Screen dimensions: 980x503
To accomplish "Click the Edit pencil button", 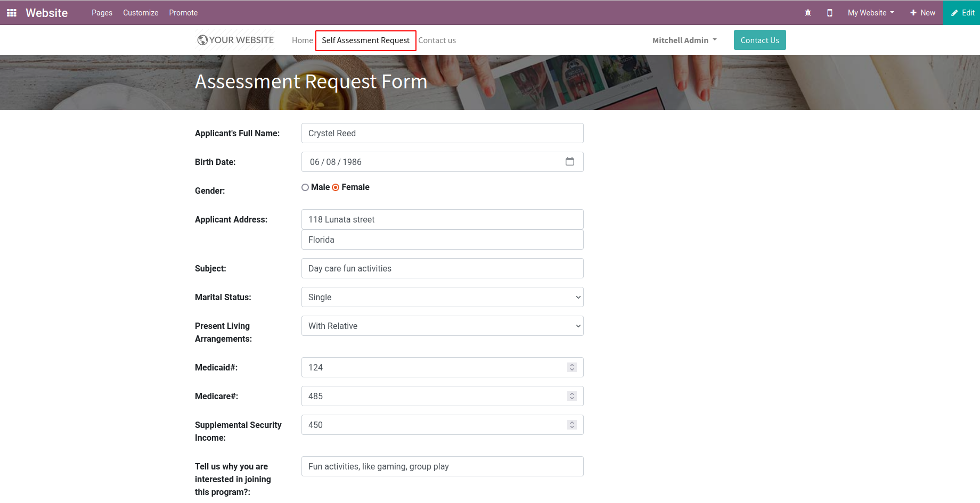I will (962, 13).
